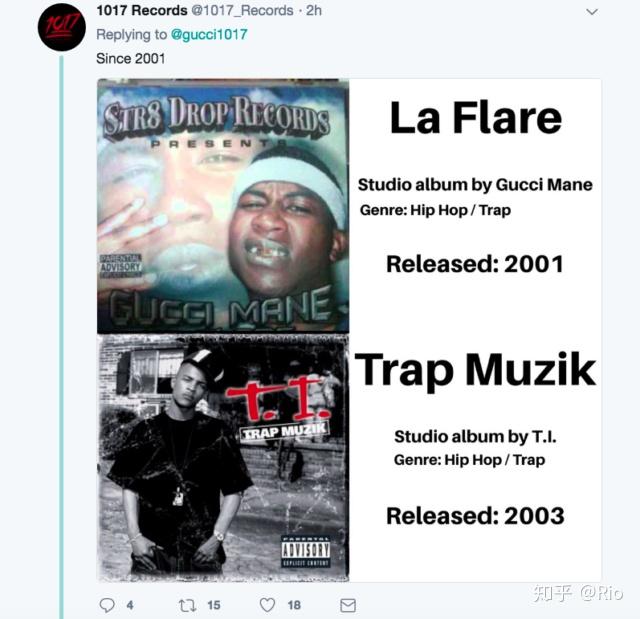This screenshot has width=640, height=619.
Task: Click the Released: 2003 text
Action: pyautogui.click(x=476, y=516)
